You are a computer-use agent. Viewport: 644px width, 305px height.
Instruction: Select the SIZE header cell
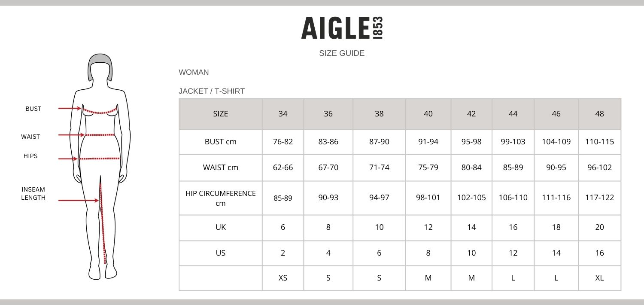tap(220, 114)
